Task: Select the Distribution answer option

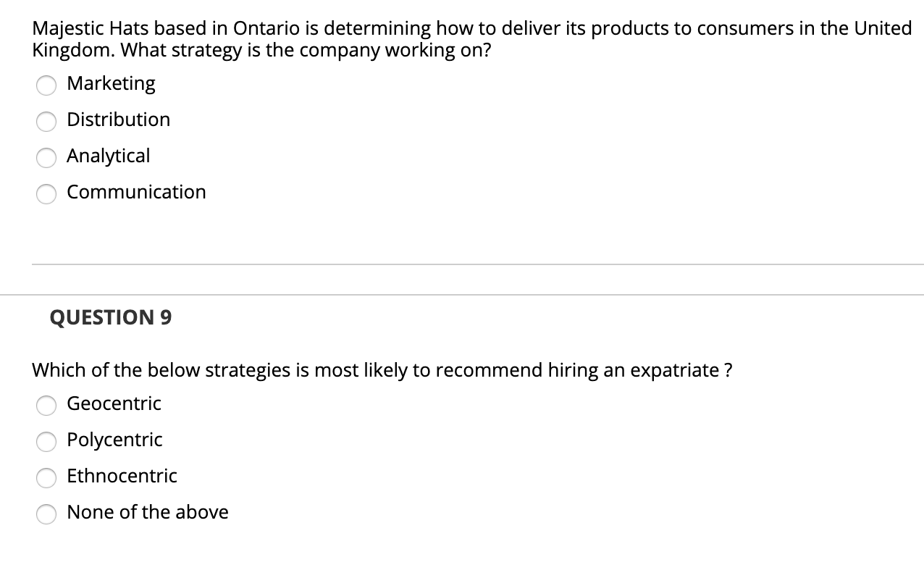Action: coord(46,121)
